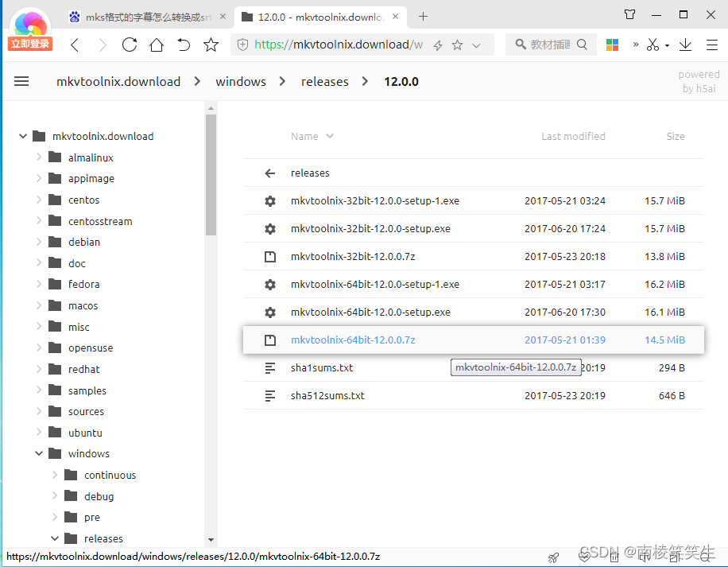
Task: Click the skin shirt icon in title bar
Action: click(630, 15)
